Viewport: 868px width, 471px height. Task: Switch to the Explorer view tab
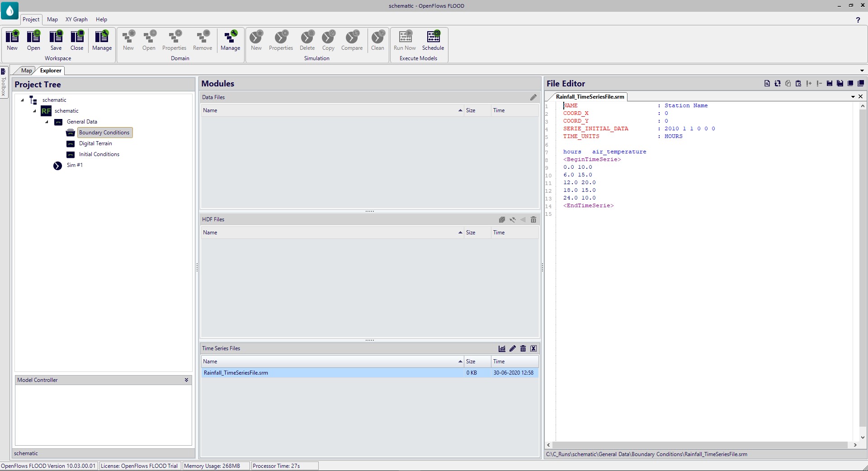(51, 71)
